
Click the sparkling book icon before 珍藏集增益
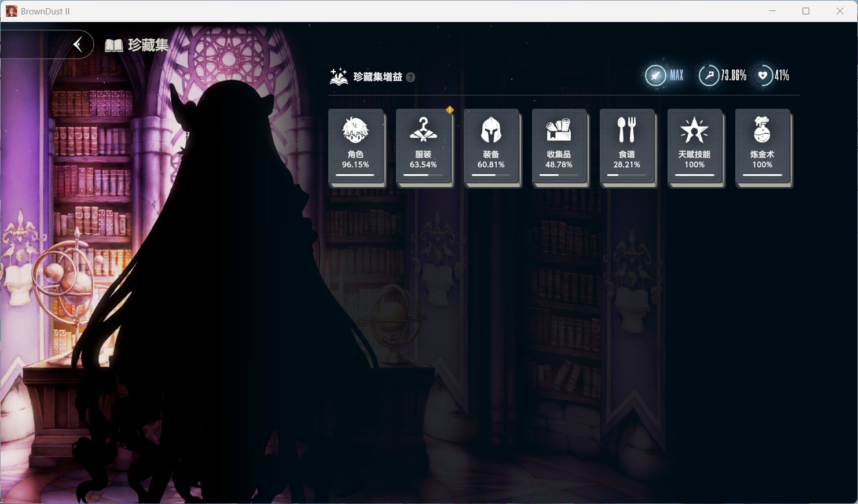tap(339, 76)
